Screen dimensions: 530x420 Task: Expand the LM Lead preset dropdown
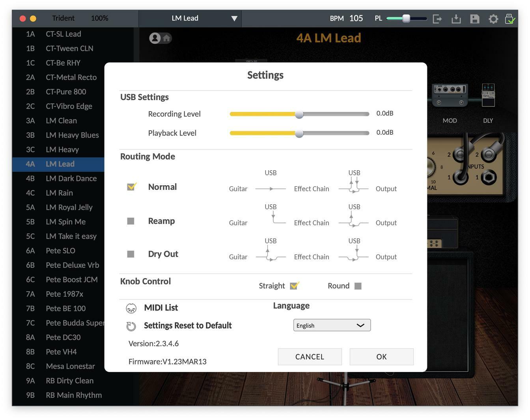[234, 19]
